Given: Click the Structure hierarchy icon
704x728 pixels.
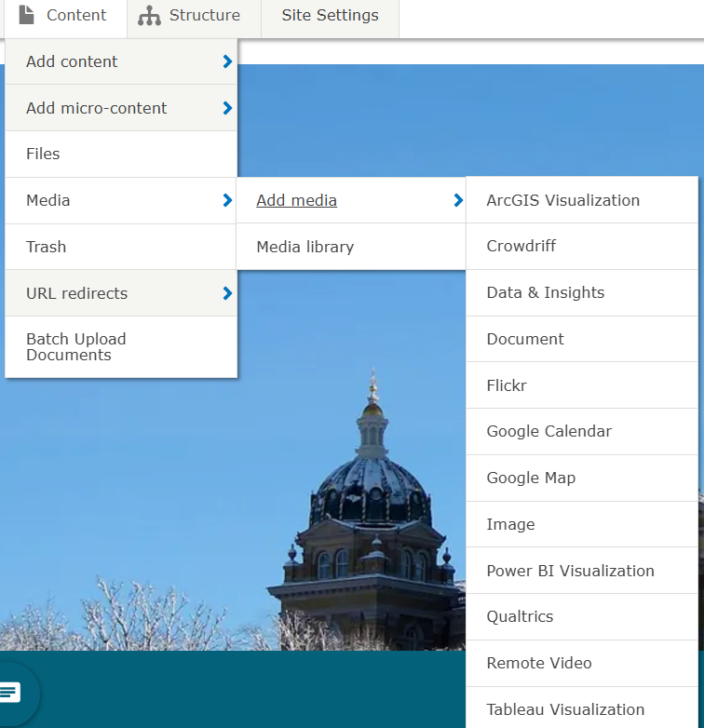Looking at the screenshot, I should (149, 16).
